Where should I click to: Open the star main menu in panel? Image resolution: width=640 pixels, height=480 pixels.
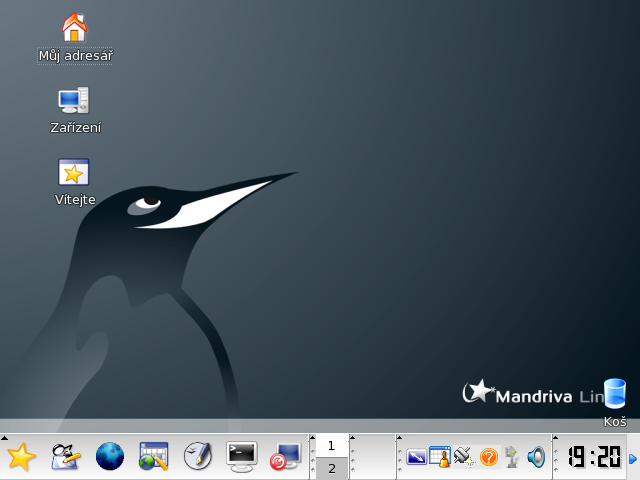pyautogui.click(x=21, y=456)
